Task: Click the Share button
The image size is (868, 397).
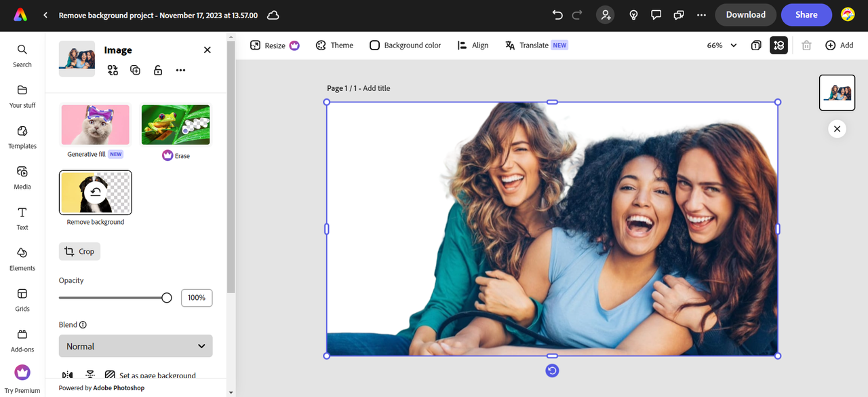Action: [806, 15]
